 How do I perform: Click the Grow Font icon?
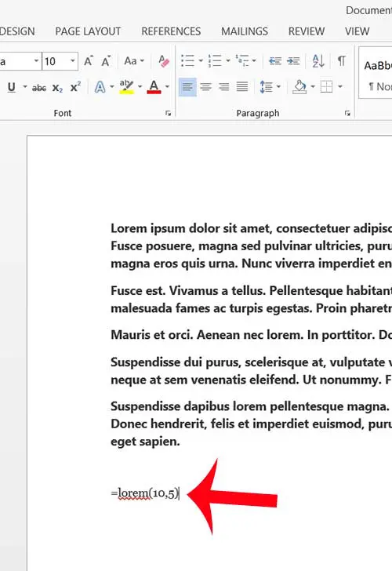click(88, 61)
